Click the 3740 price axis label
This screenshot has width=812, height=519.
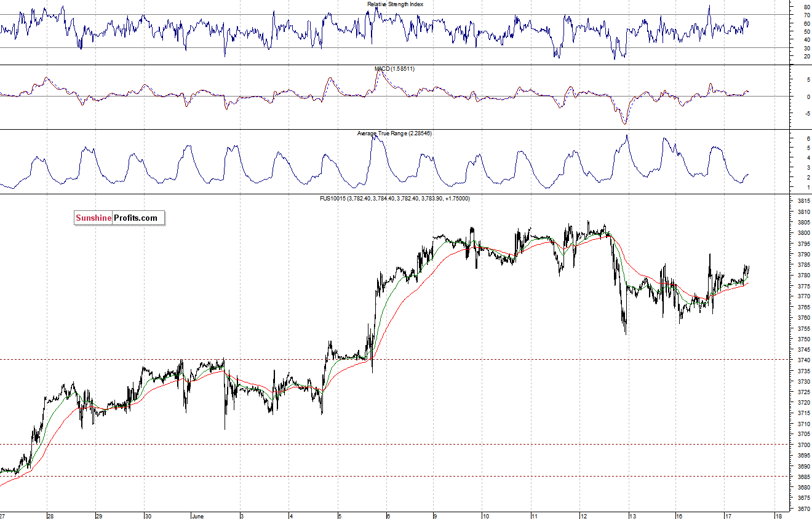pyautogui.click(x=803, y=360)
